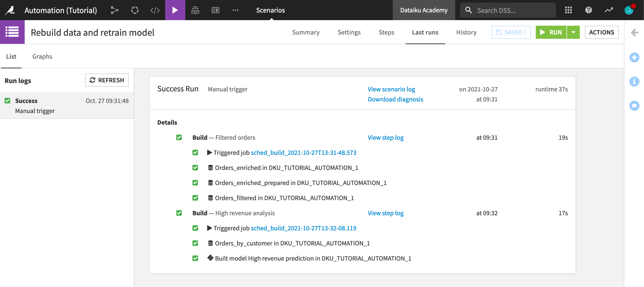Click the purple Jobs play icon
Viewport: 644px width, 287px height.
point(175,10)
